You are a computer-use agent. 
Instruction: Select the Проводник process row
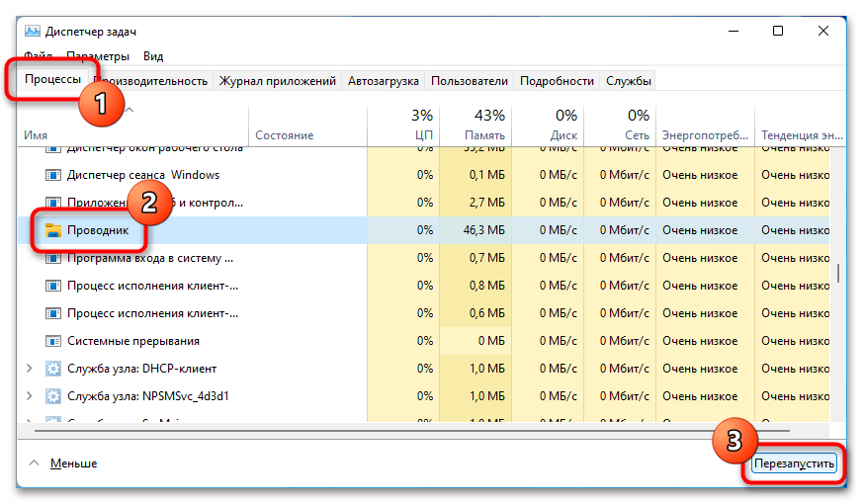[x=424, y=230]
